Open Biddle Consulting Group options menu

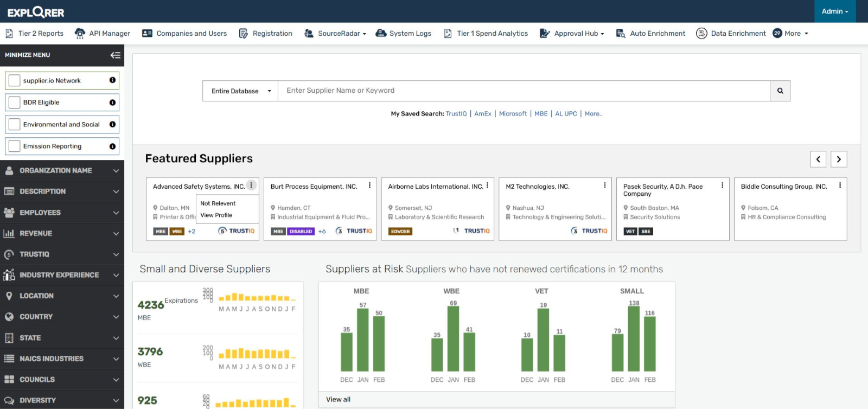[x=840, y=186]
